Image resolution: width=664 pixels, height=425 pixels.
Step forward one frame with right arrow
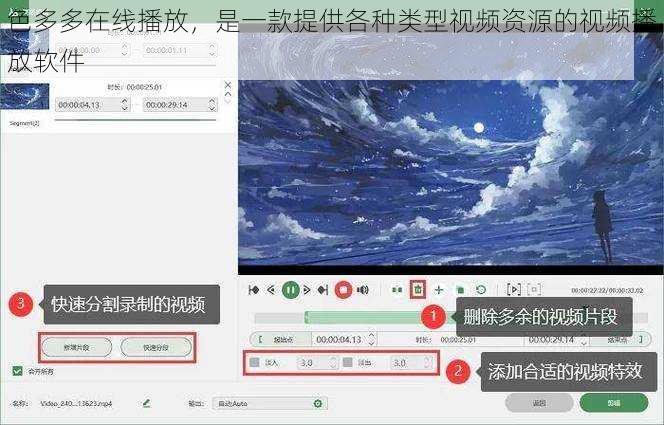click(307, 290)
